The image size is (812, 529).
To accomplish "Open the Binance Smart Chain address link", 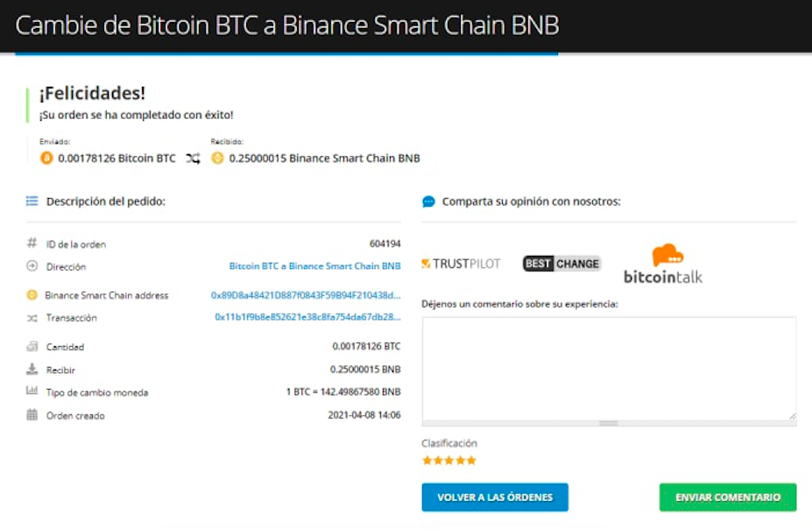I will [306, 295].
